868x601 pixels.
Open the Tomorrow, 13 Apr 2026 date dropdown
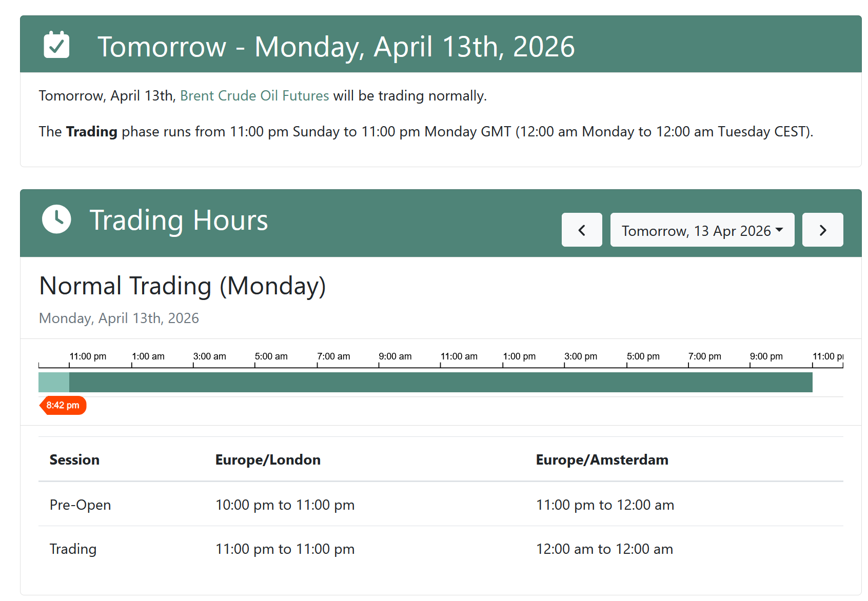pos(702,230)
